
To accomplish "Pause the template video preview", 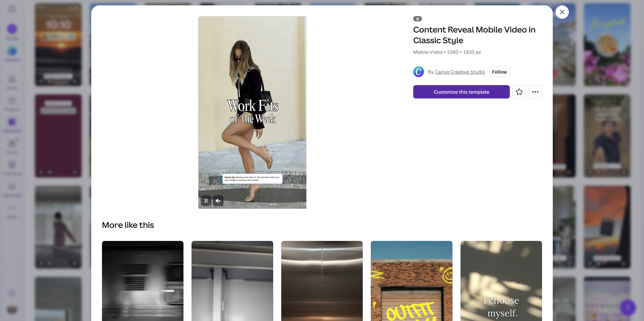I will [x=206, y=201].
